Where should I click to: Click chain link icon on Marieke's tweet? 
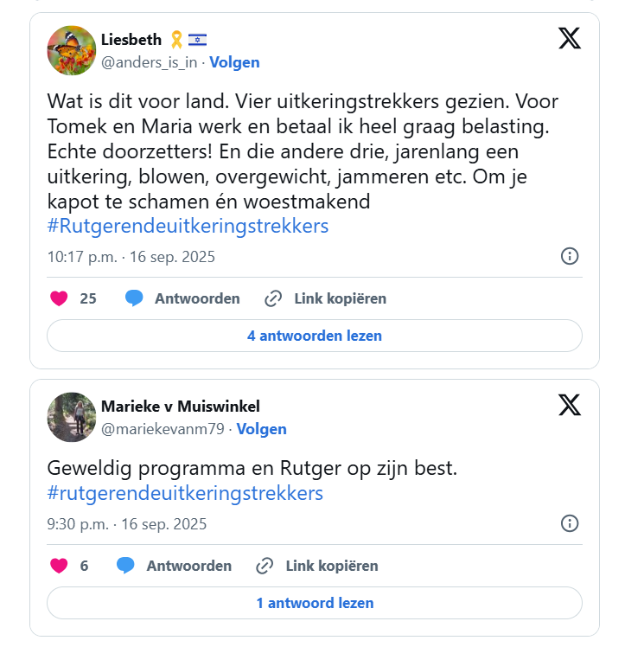[x=265, y=566]
